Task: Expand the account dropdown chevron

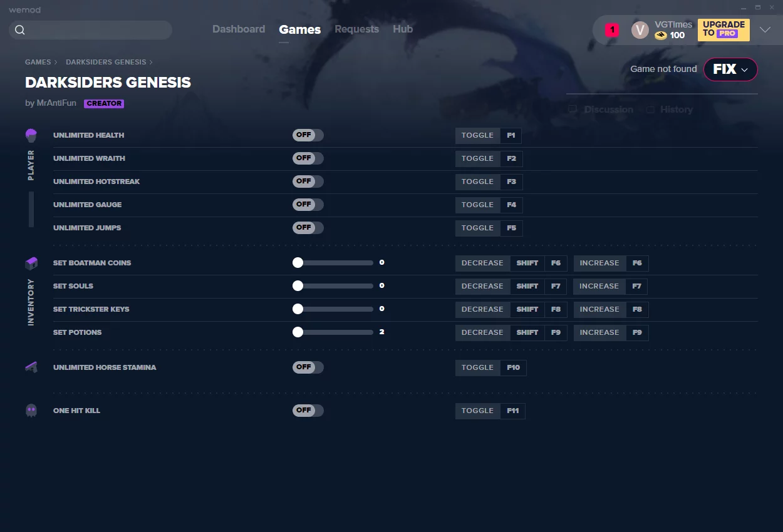Action: point(765,29)
